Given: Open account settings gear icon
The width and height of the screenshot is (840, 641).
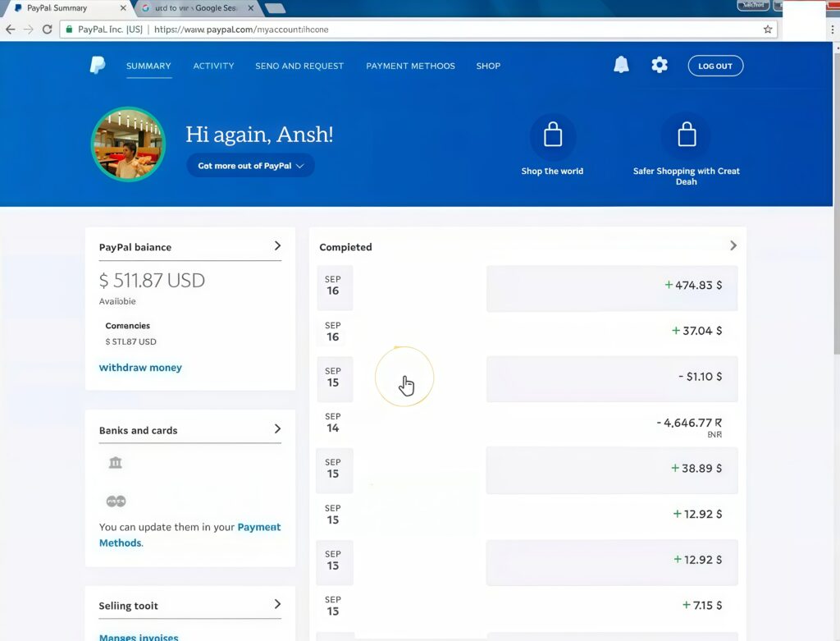Looking at the screenshot, I should pyautogui.click(x=660, y=66).
